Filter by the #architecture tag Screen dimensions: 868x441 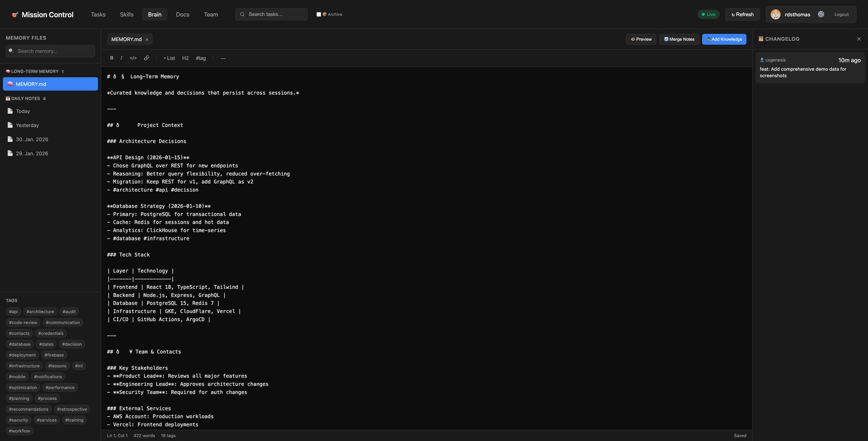click(40, 311)
